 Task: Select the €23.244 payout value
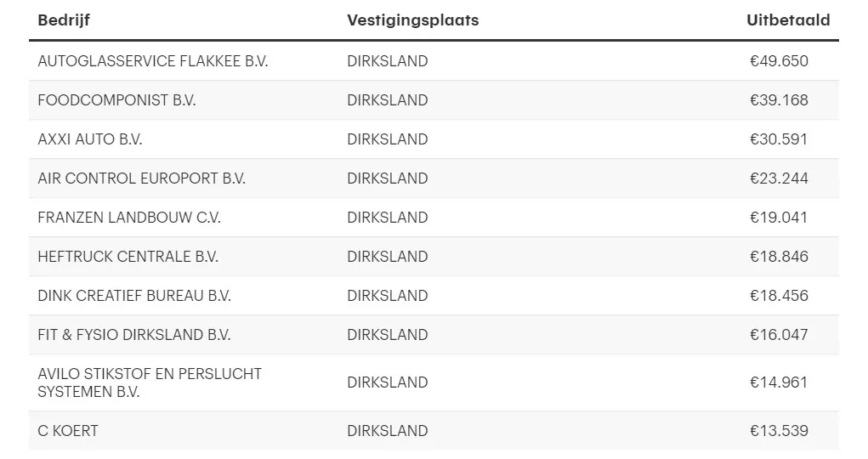779,178
